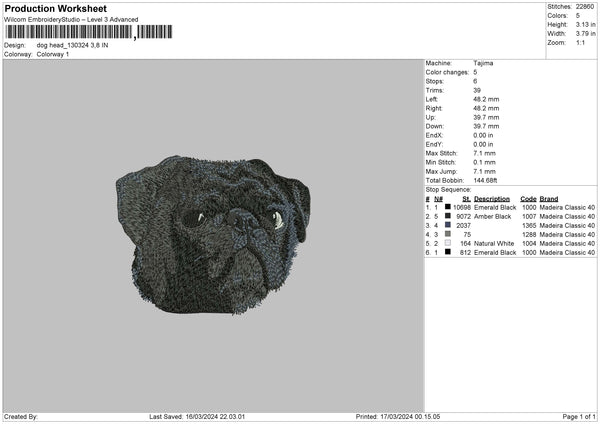This screenshot has height=424, width=600.
Task: Select the Amber Black color swatch
Action: click(x=447, y=216)
